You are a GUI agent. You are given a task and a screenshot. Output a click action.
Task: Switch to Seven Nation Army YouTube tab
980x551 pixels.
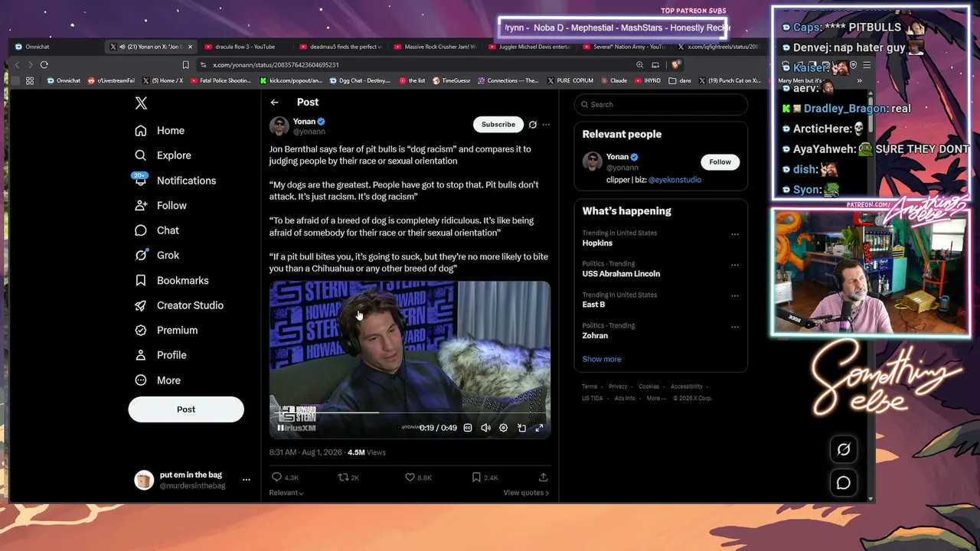click(x=625, y=47)
